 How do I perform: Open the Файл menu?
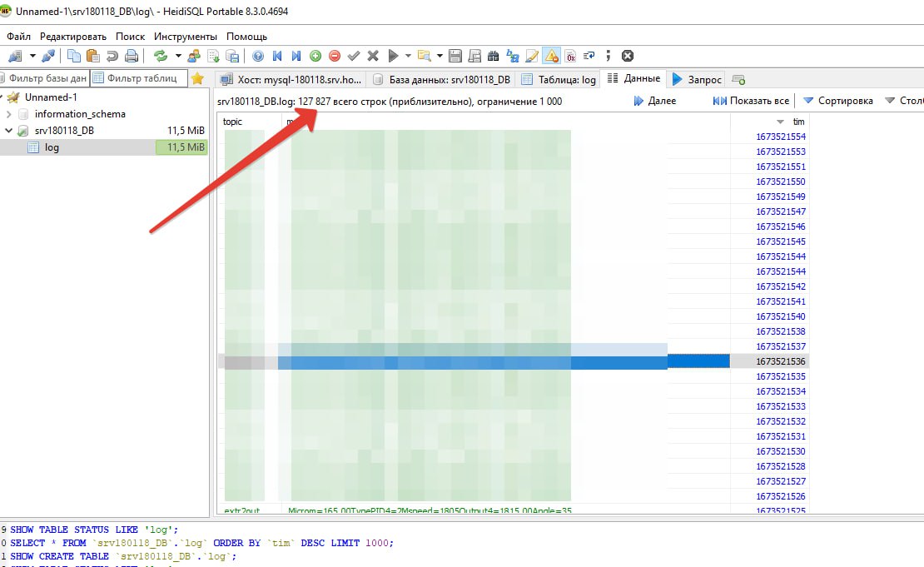click(18, 37)
